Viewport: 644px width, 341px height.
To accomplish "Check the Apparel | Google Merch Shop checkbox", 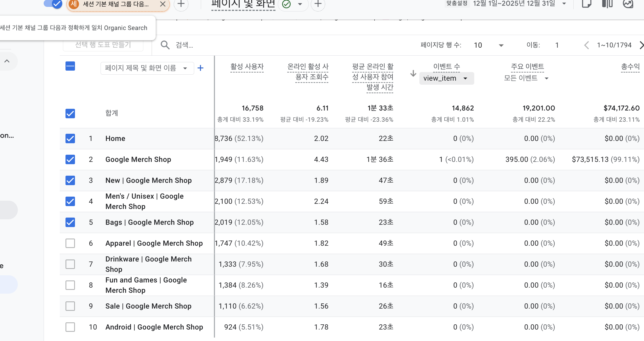I will (70, 243).
